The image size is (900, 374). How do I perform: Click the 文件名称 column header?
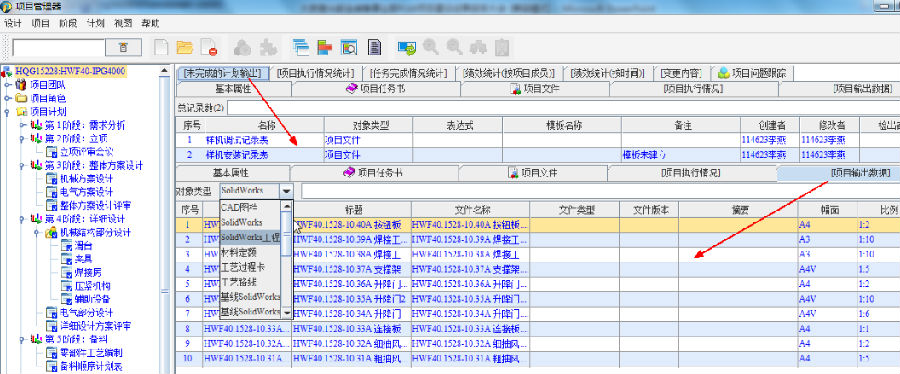471,209
